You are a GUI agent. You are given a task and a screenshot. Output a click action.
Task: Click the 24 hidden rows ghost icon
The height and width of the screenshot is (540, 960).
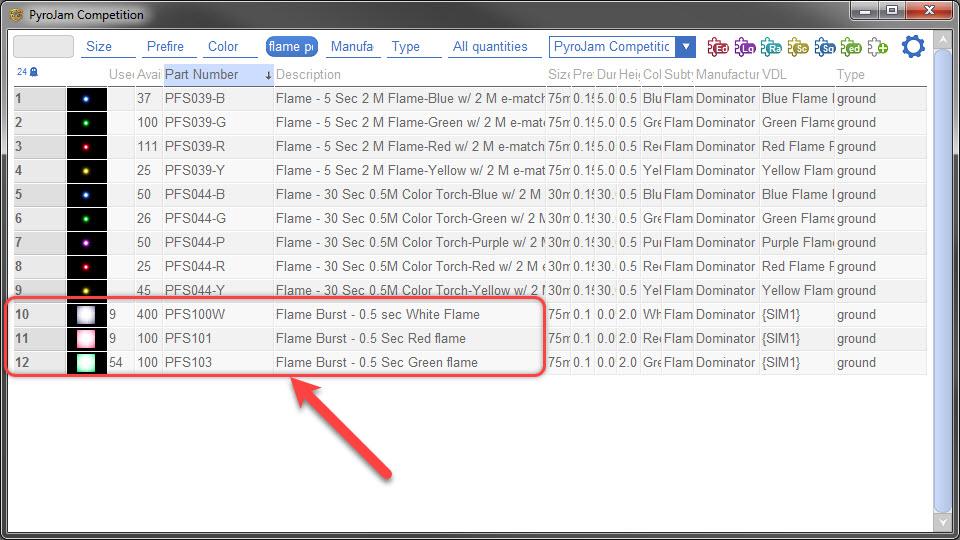[x=28, y=72]
